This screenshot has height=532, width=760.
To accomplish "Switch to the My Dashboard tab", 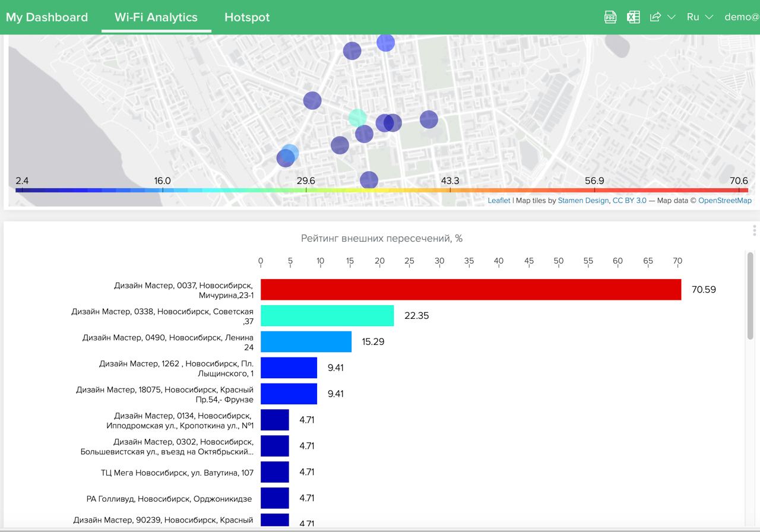I will 47,17.
